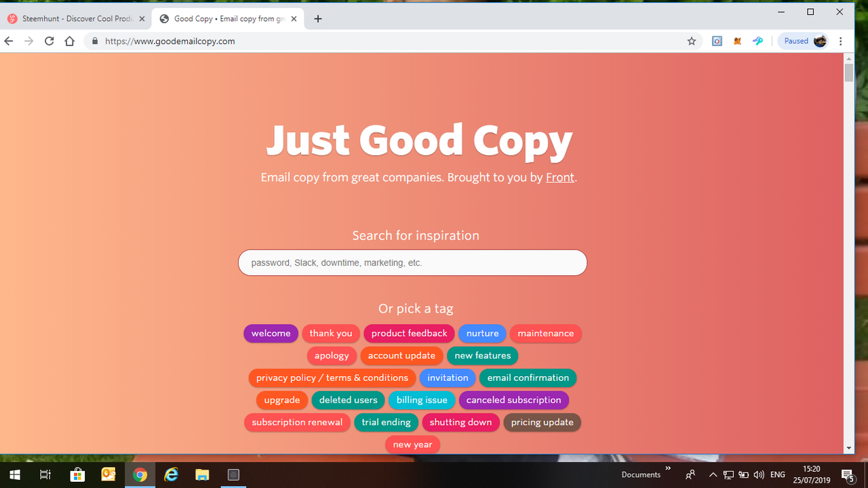
Task: Open the blue square extension icon
Action: [717, 41]
